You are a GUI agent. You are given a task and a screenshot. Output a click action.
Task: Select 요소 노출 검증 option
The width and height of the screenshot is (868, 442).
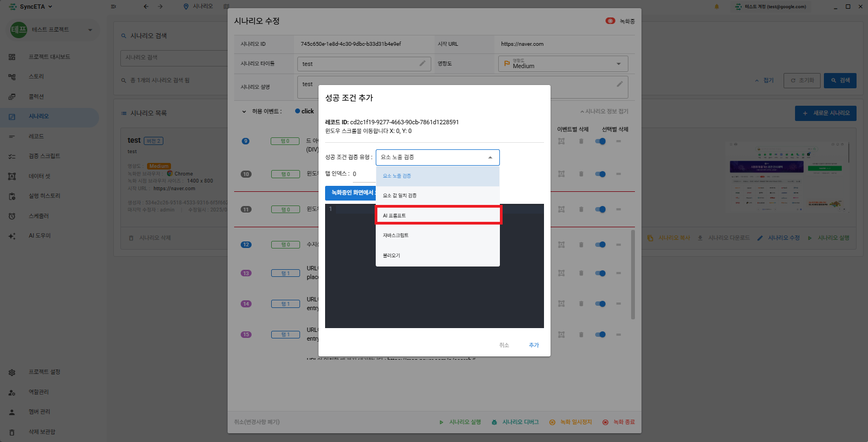point(438,176)
